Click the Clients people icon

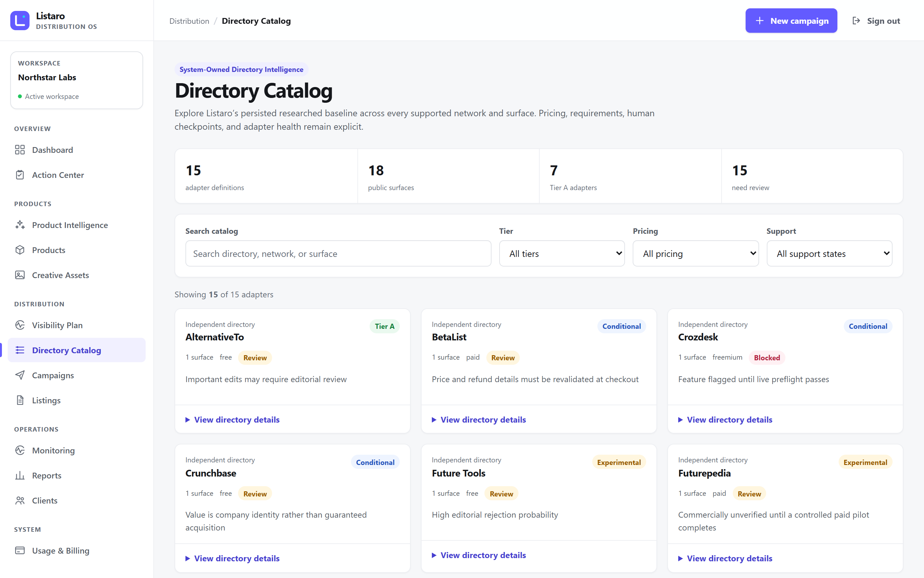coord(20,500)
